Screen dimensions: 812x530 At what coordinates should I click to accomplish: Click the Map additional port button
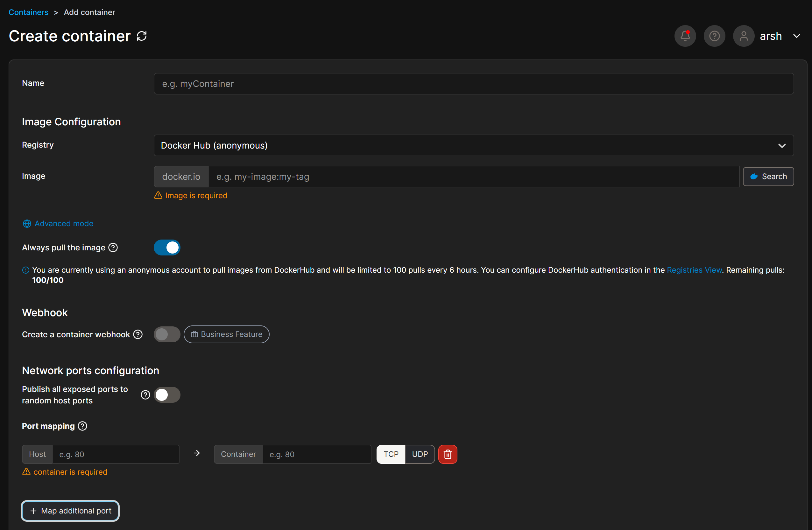70,511
